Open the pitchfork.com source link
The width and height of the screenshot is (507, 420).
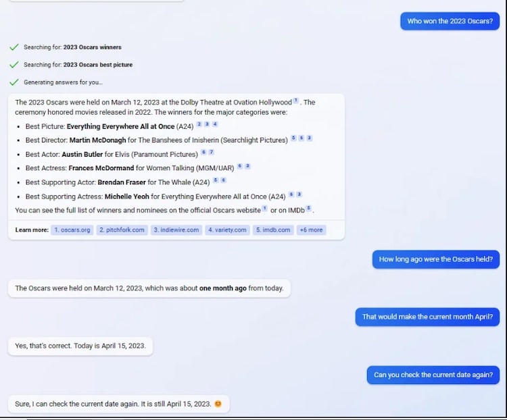[122, 230]
